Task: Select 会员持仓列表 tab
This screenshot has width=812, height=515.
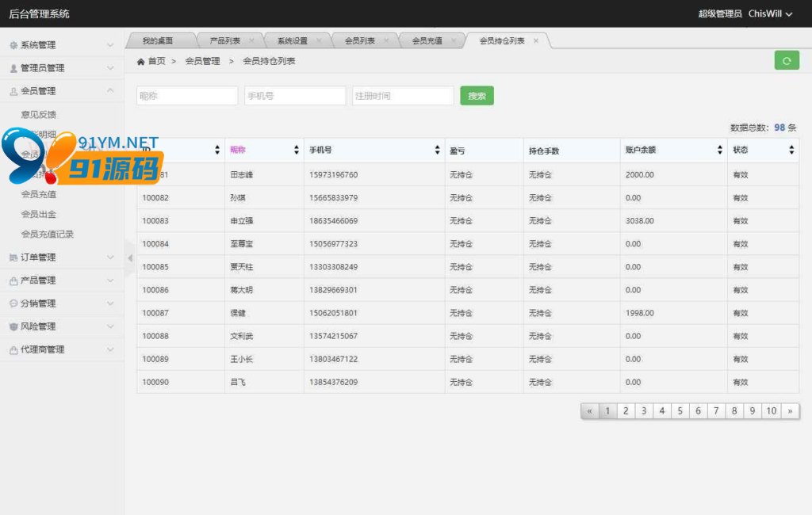Action: point(502,40)
